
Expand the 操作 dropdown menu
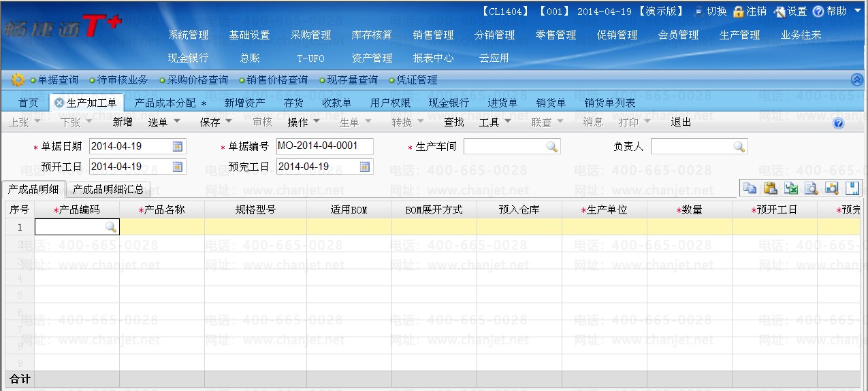303,122
